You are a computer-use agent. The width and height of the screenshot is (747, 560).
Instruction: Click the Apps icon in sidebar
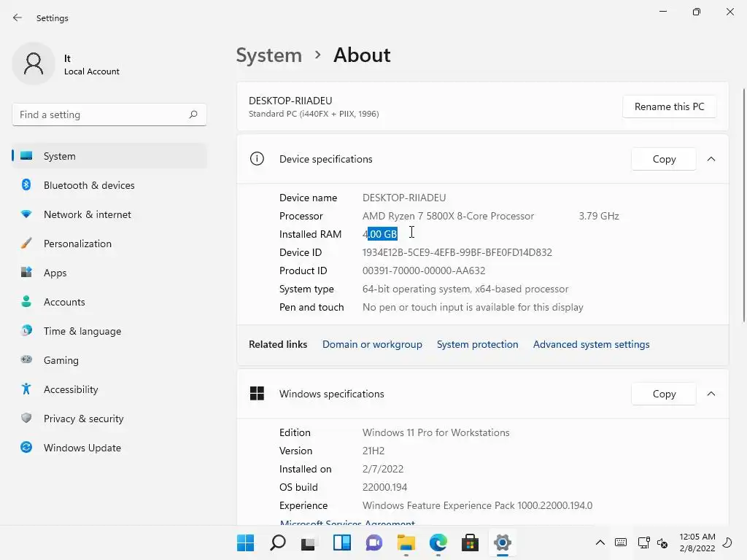click(26, 273)
